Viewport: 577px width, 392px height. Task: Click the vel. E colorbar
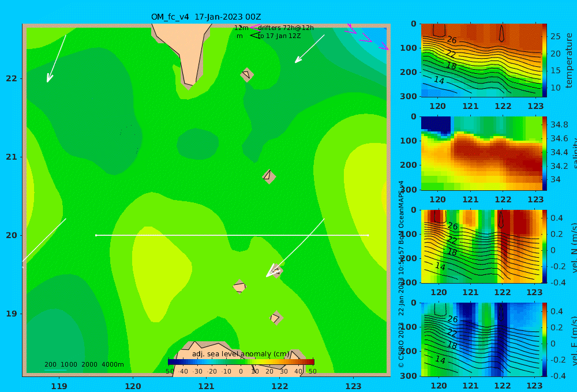545,340
